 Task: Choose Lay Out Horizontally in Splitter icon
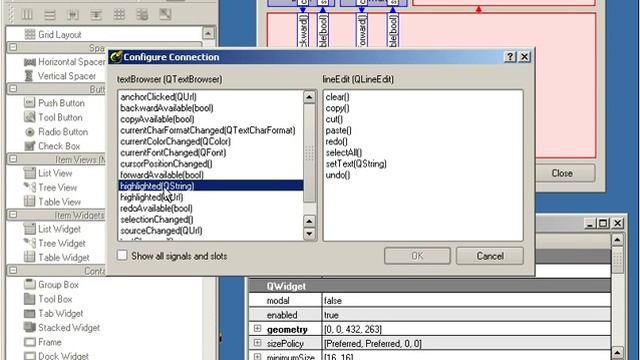click(73, 15)
